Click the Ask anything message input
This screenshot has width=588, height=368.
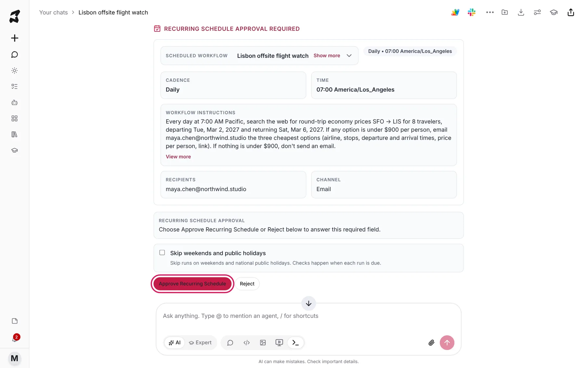(308, 316)
